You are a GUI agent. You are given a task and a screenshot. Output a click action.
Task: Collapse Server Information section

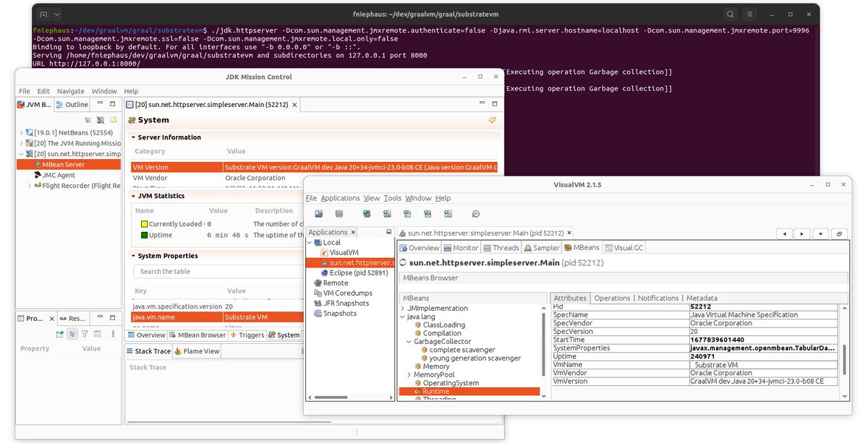click(134, 137)
